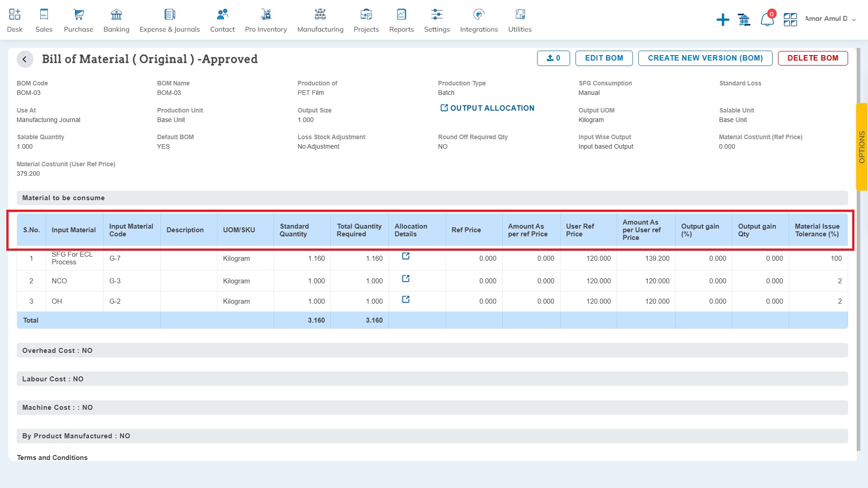868x488 pixels.
Task: Click the S.No. column header
Action: click(x=32, y=230)
